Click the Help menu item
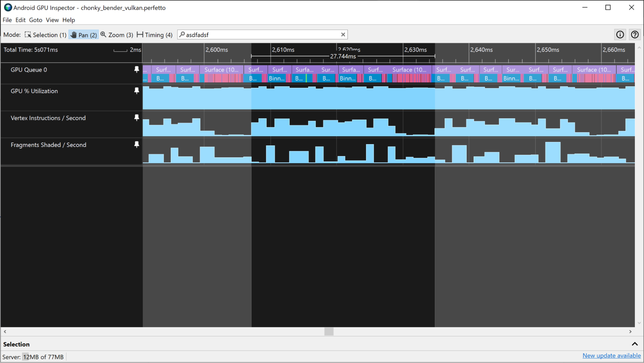The width and height of the screenshot is (644, 363). pyautogui.click(x=69, y=20)
